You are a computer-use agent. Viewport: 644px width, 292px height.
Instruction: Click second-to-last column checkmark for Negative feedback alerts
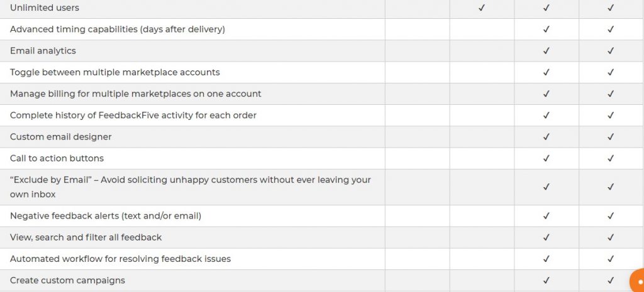tap(547, 216)
